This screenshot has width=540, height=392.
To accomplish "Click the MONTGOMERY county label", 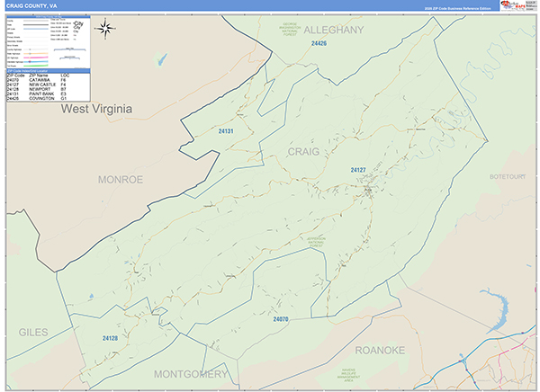I will point(191,374).
